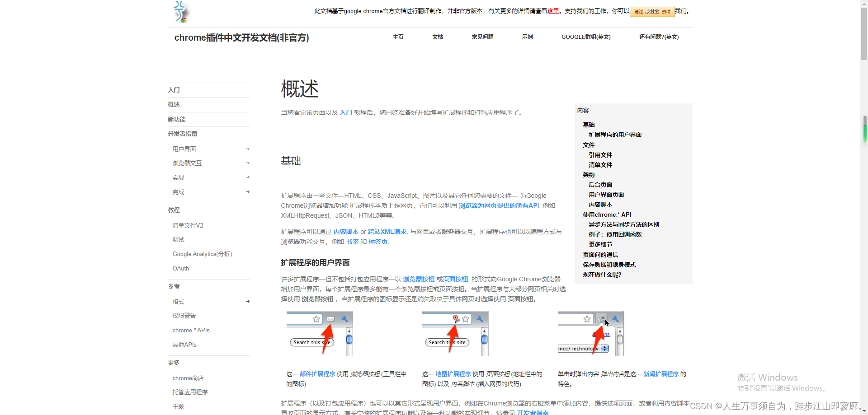Image resolution: width=868 pixels, height=415 pixels.
Task: Open the 文档 nav item
Action: (x=438, y=37)
